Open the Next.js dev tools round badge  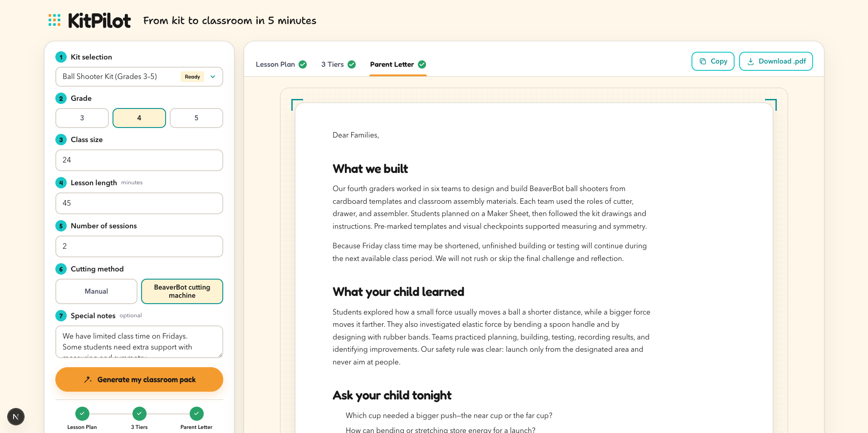pyautogui.click(x=16, y=417)
